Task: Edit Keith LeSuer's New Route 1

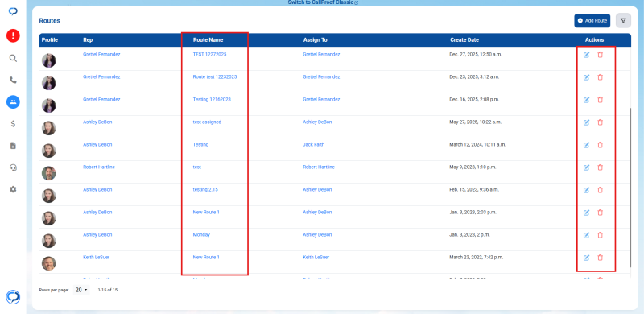Action: pos(587,258)
